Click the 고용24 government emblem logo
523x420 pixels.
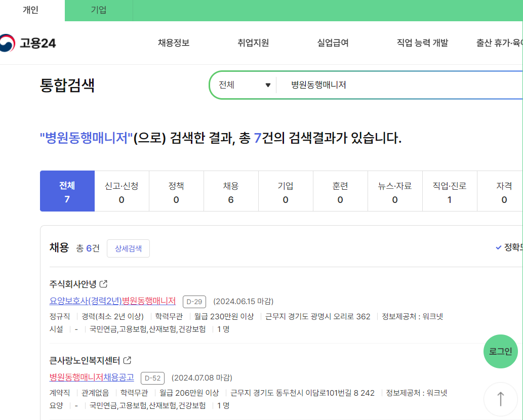click(x=7, y=44)
